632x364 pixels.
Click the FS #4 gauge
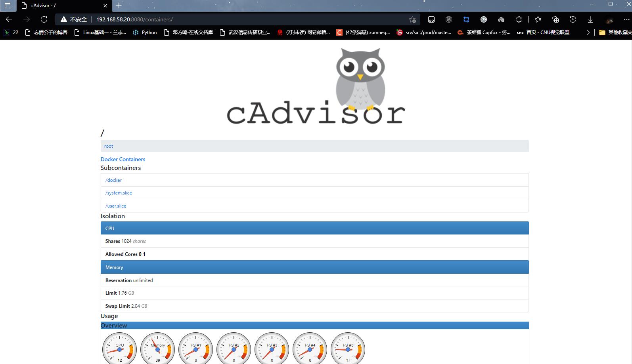(310, 349)
